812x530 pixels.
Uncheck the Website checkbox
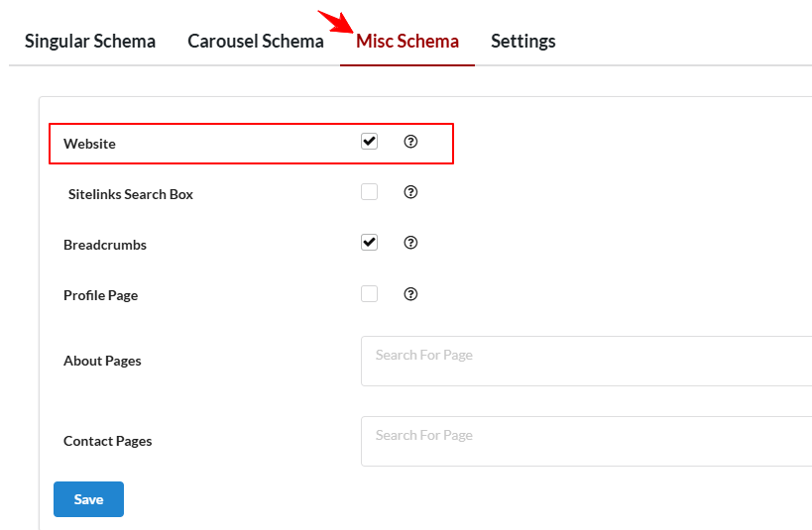[369, 142]
